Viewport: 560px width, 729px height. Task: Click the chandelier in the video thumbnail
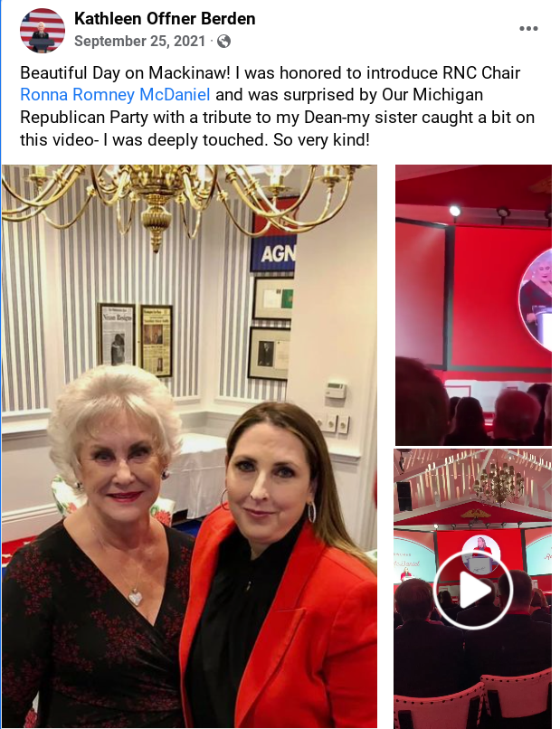click(499, 483)
